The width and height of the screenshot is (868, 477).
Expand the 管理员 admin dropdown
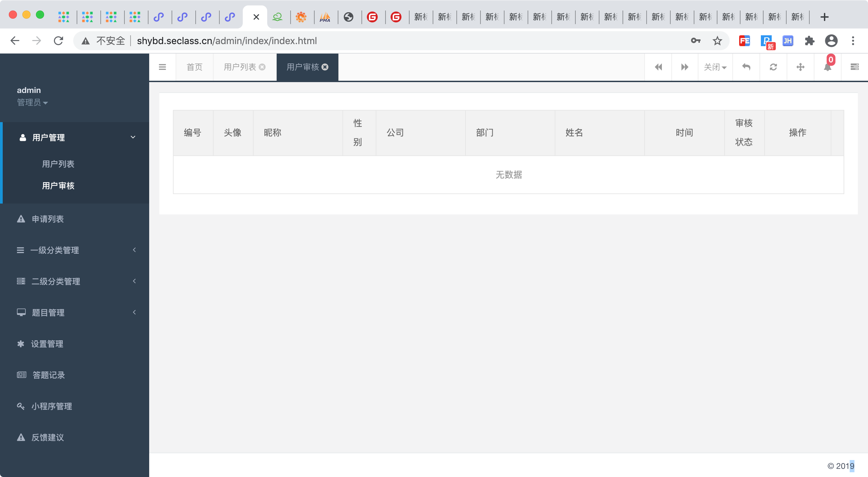[33, 102]
